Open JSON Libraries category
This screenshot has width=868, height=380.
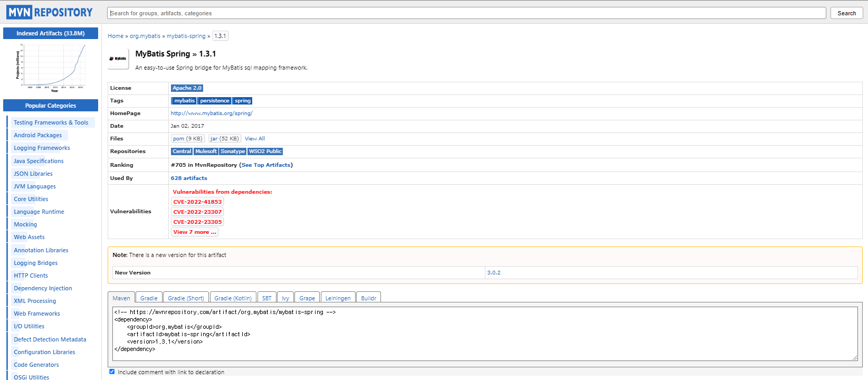(x=33, y=174)
